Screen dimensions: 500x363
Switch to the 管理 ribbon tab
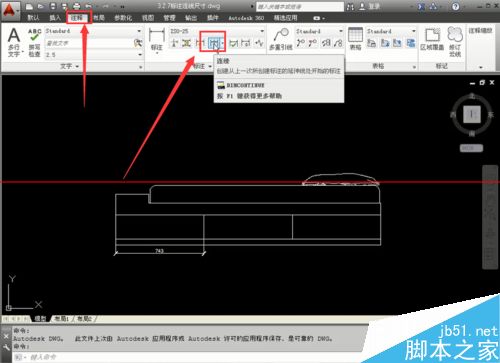coord(169,18)
